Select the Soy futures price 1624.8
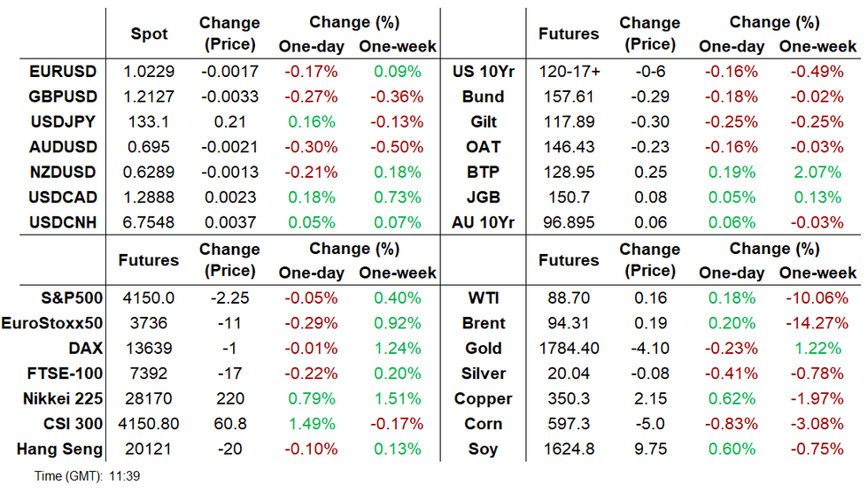Image resolution: width=868 pixels, height=493 pixels. [x=569, y=449]
